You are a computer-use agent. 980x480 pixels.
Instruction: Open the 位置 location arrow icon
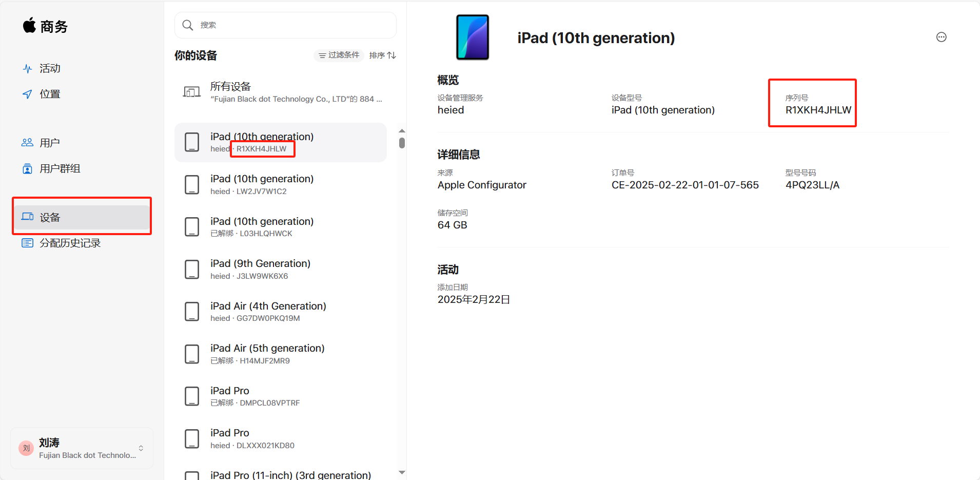click(27, 94)
